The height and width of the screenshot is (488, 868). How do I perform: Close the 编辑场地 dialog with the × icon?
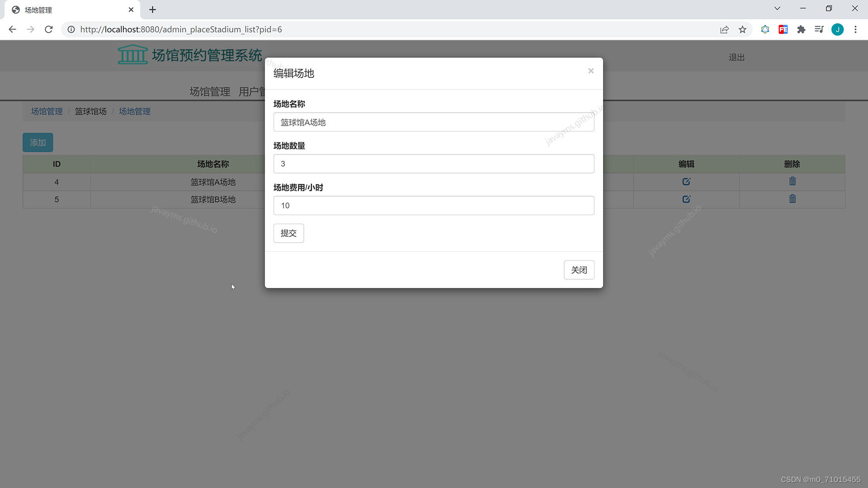pyautogui.click(x=590, y=71)
